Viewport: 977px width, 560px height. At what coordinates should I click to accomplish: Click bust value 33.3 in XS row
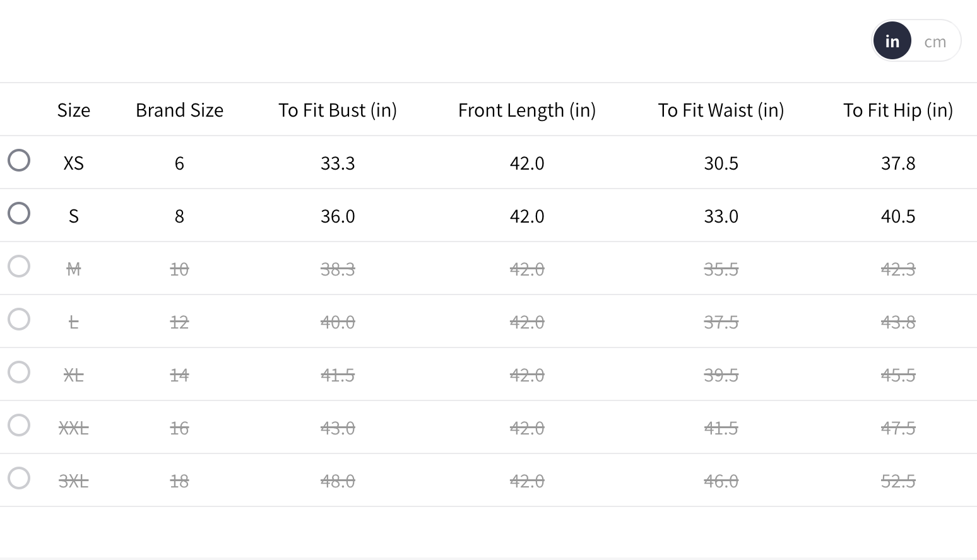pyautogui.click(x=338, y=163)
